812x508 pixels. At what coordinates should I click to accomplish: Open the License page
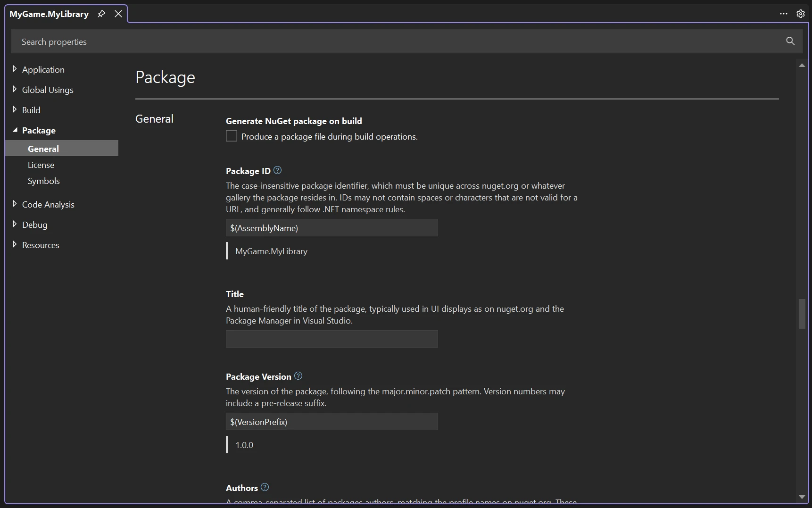coord(41,165)
